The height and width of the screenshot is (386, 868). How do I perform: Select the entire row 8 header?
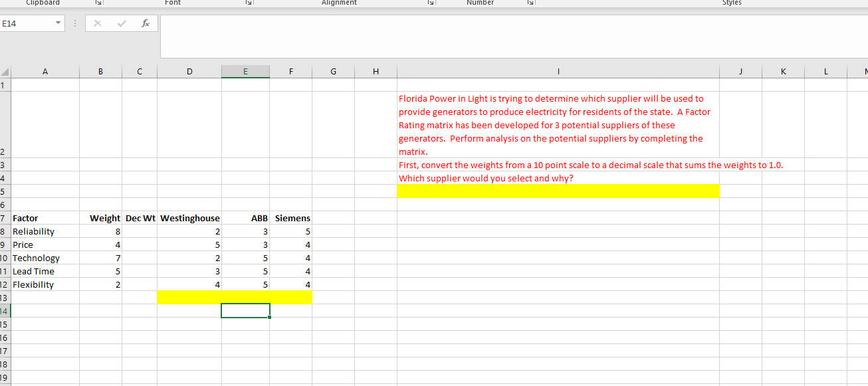point(5,231)
